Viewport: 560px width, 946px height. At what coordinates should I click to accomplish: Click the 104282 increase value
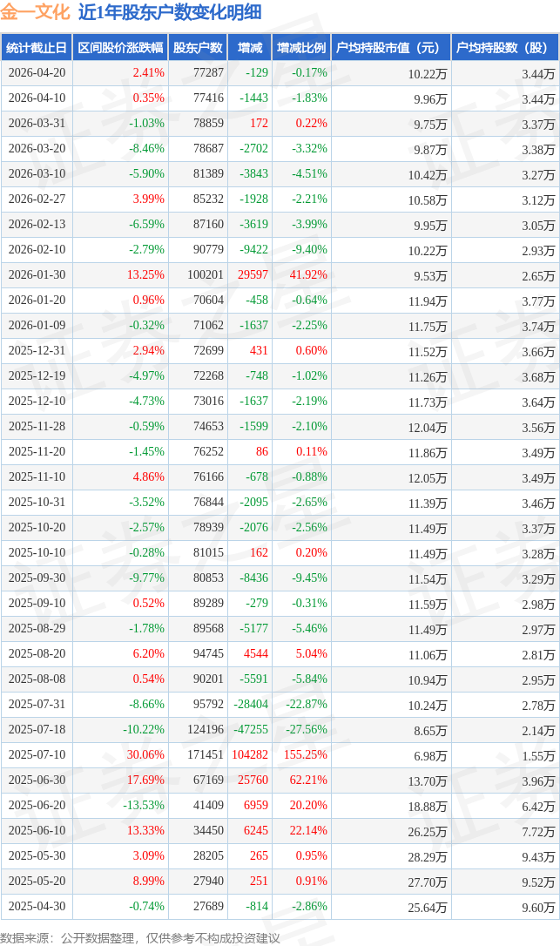(x=250, y=754)
